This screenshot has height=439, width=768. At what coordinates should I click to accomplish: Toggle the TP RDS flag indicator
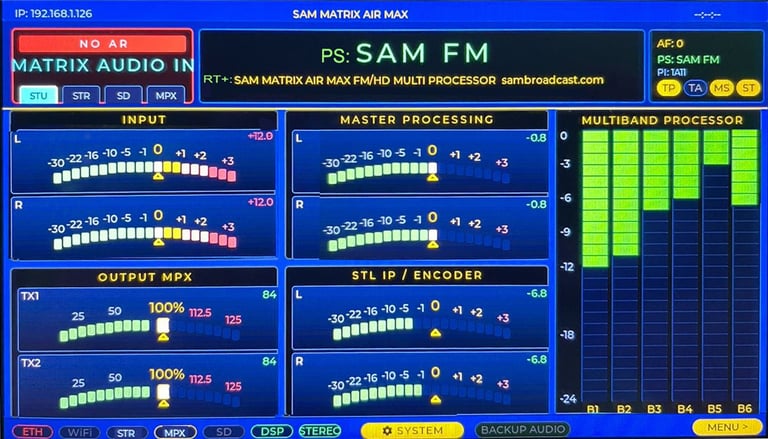coord(669,88)
